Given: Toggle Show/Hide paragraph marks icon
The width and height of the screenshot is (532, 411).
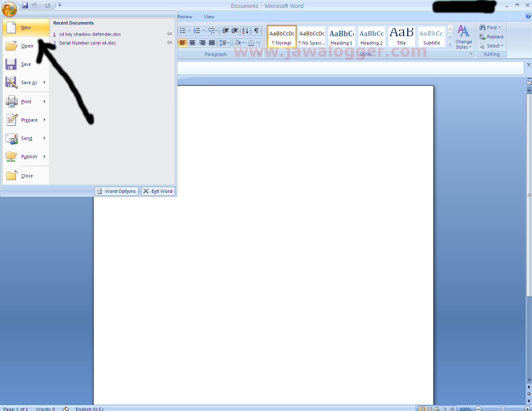Looking at the screenshot, I should tap(256, 31).
